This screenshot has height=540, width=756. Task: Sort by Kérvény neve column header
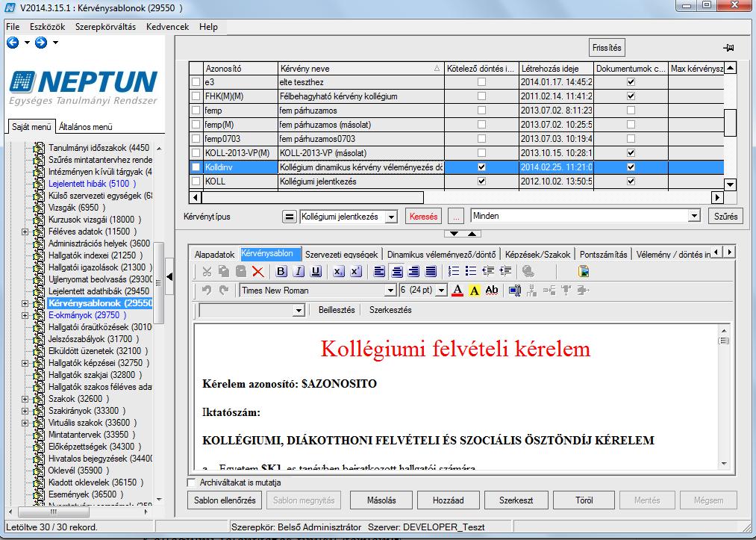pyautogui.click(x=360, y=69)
